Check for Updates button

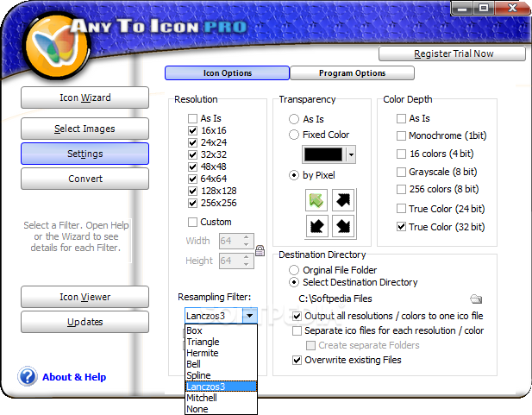click(84, 322)
